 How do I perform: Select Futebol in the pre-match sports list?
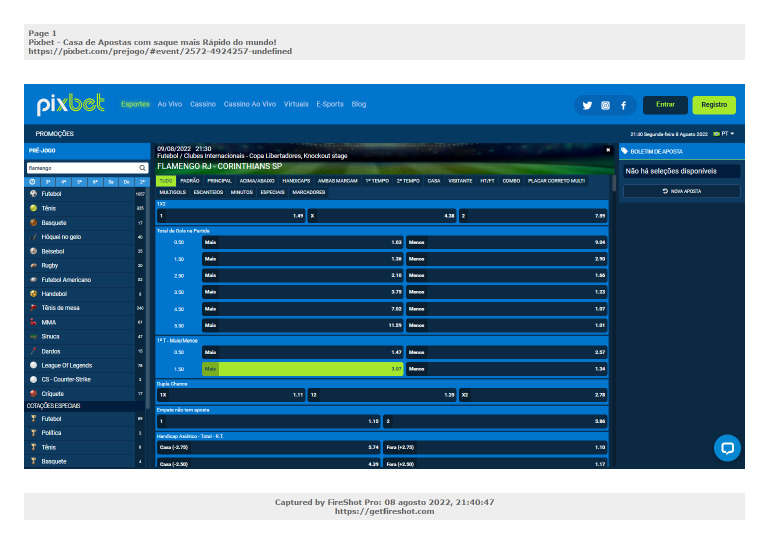[51, 193]
